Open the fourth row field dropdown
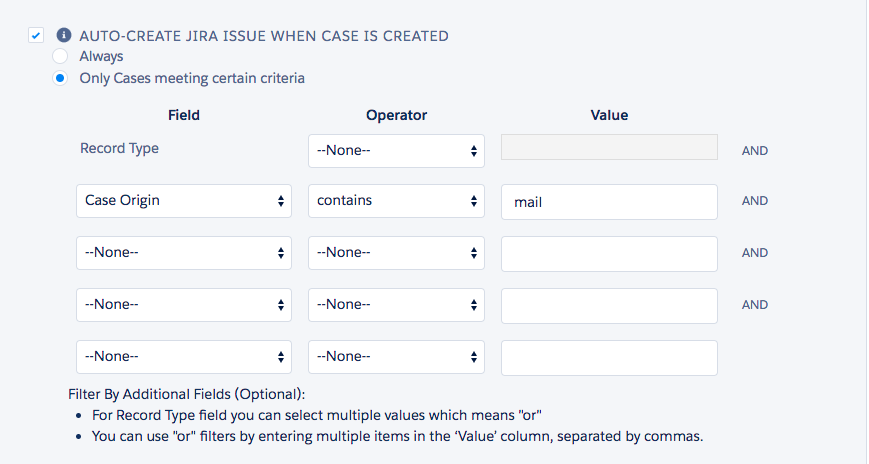869x464 pixels. (184, 305)
